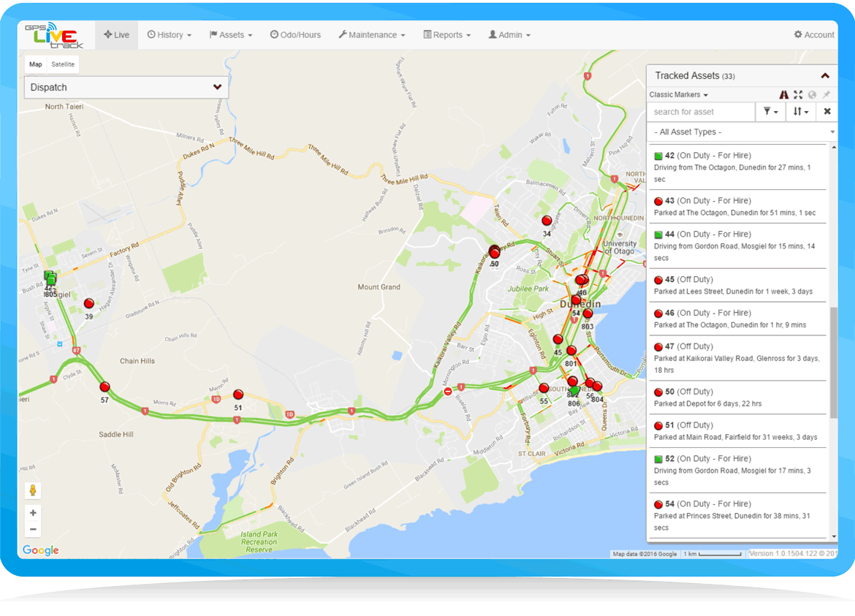Screen dimensions: 855x616
Task: Click the globe icon in Tracked Assets
Action: (813, 95)
